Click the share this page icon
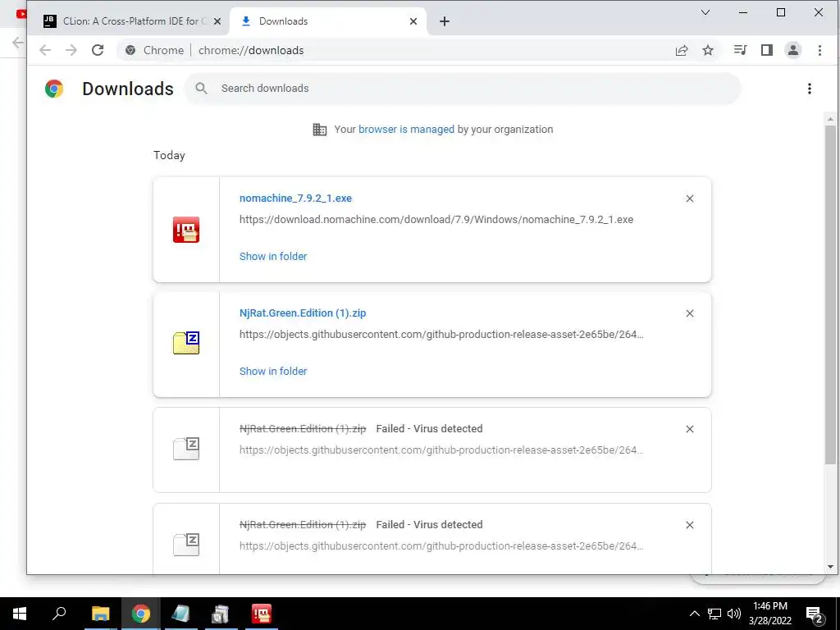Image resolution: width=840 pixels, height=630 pixels. 682,50
